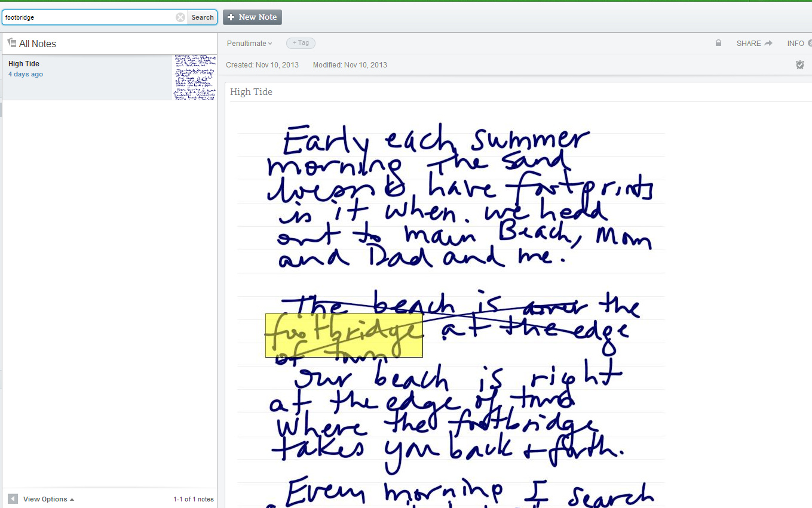Click the alarm clock reminder icon
The image size is (812, 508).
click(x=800, y=64)
